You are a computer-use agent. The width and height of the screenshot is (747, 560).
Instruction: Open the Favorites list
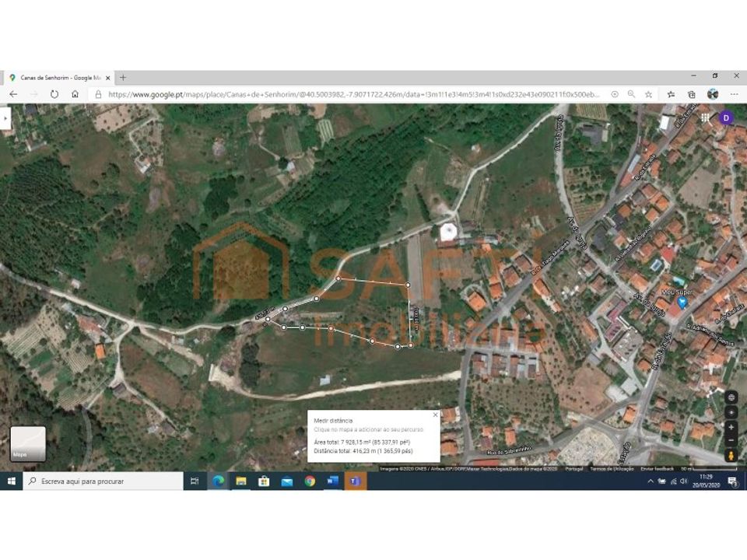pos(671,94)
